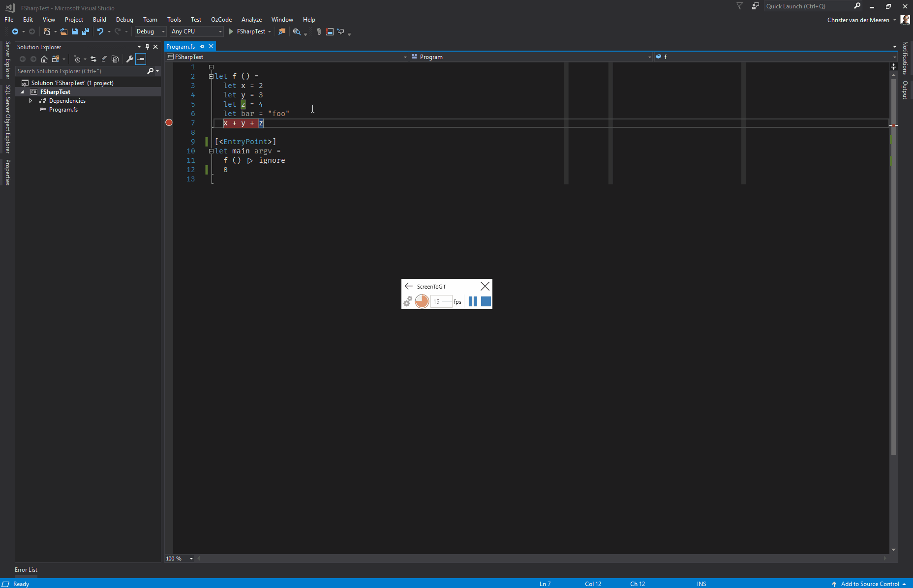
Task: Expand the Dependencies node
Action: (30, 101)
